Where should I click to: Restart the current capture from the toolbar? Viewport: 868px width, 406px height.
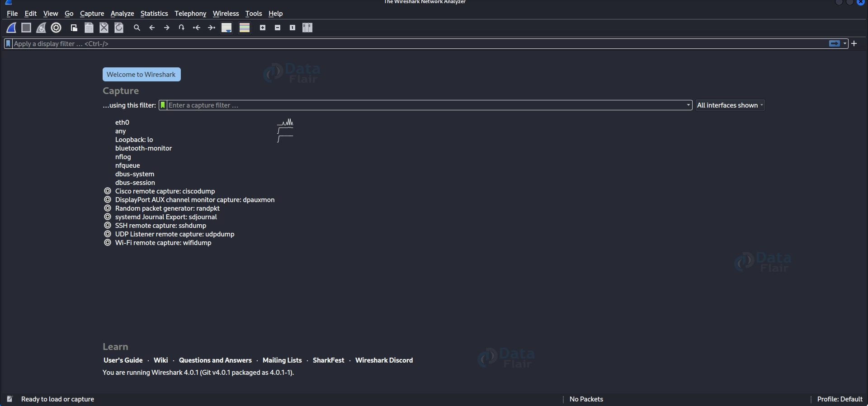(41, 28)
